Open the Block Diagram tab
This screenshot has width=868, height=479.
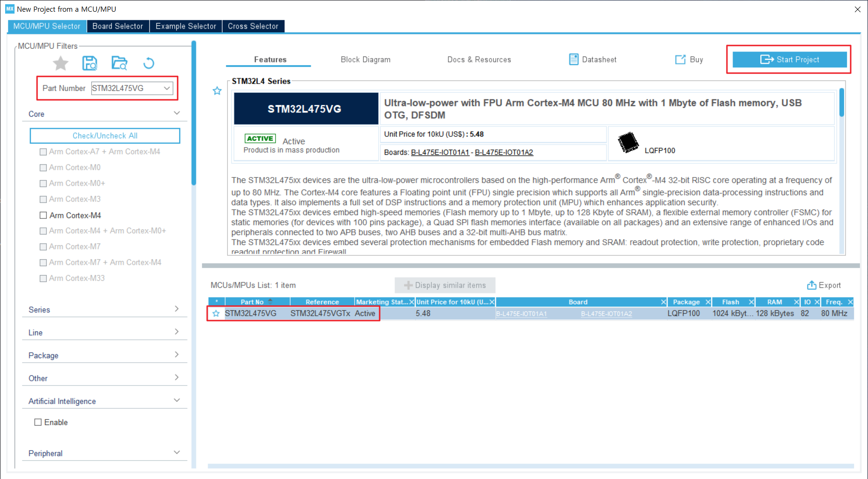[365, 60]
